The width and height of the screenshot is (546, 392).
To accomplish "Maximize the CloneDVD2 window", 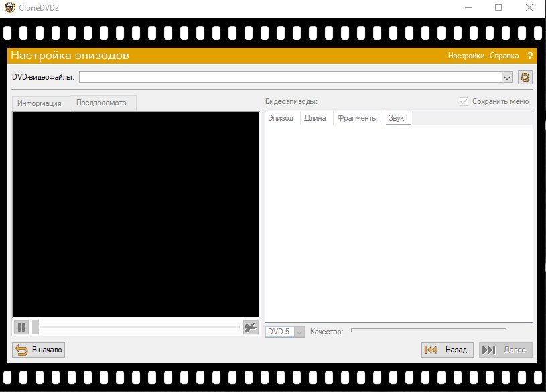I will (498, 7).
